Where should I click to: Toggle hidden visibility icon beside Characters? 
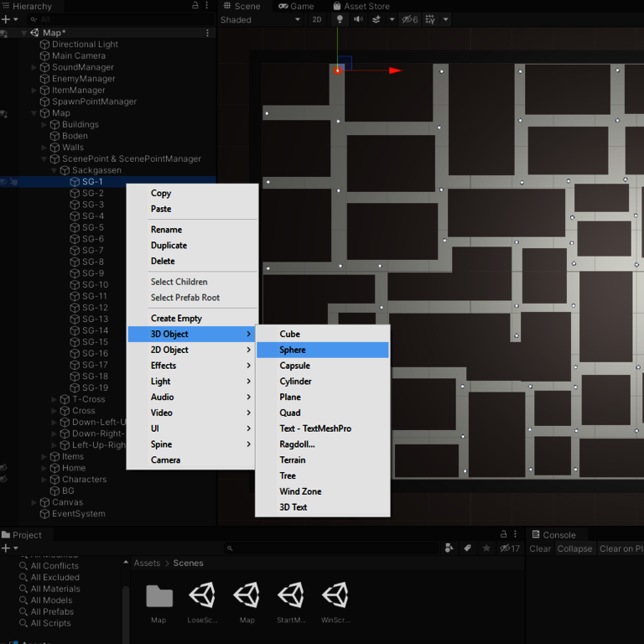pos(3,479)
